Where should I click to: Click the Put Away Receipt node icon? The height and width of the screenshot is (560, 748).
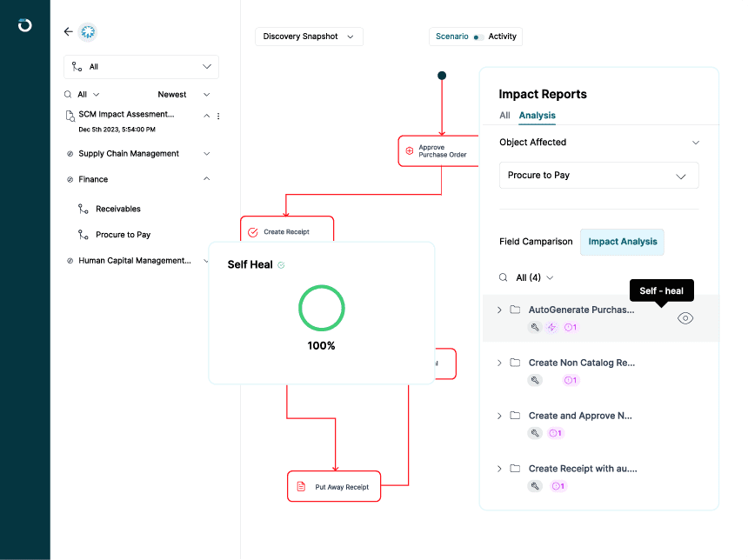click(x=301, y=487)
